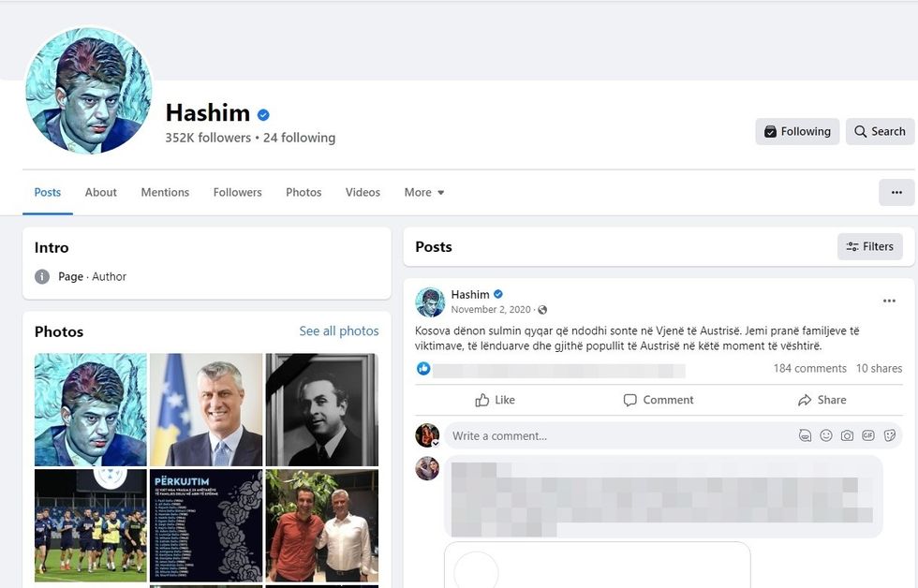Toggle the Following button
This screenshot has height=588, width=918.
(797, 131)
